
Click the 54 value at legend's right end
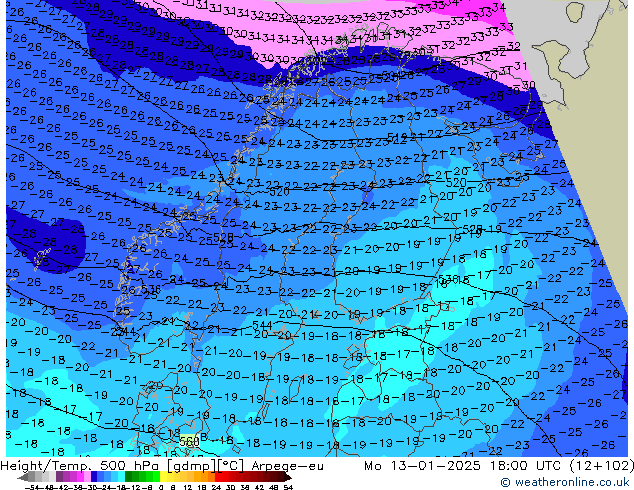288,488
